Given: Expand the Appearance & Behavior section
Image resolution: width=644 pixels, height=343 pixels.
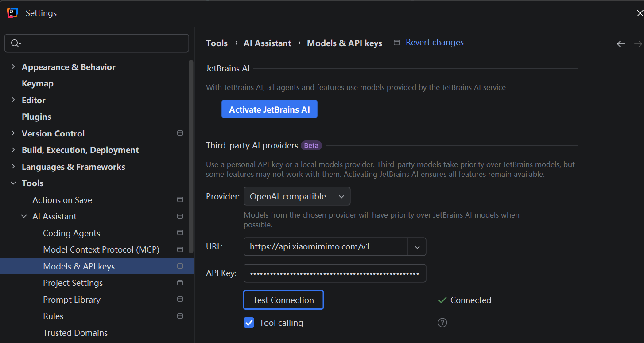Looking at the screenshot, I should click(x=13, y=67).
